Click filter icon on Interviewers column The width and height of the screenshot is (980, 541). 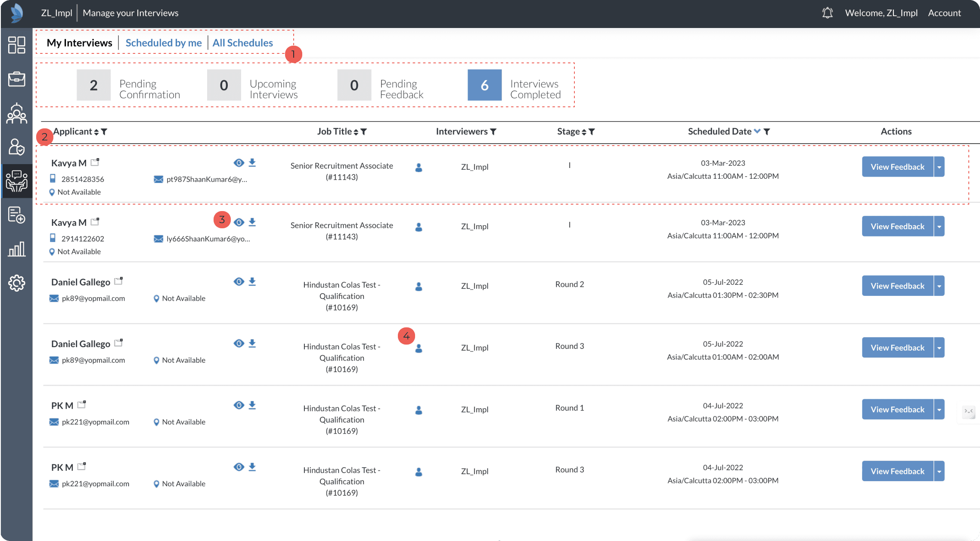pos(493,132)
